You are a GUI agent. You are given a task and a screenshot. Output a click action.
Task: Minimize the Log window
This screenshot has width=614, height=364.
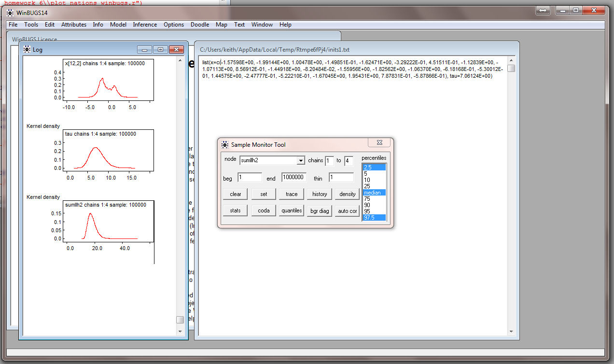pyautogui.click(x=144, y=49)
